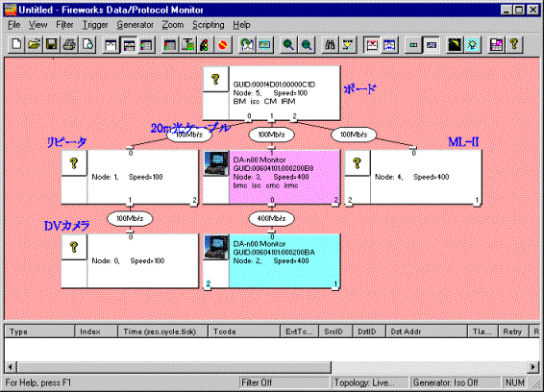Viewport: 544px width, 392px height.
Task: Click the yellow question mark Help toolbar icon
Action: coord(514,45)
